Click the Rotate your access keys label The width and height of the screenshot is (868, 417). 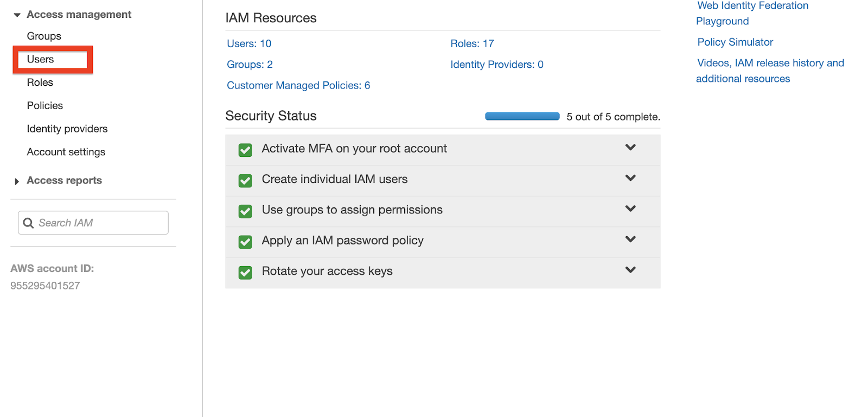pos(327,271)
